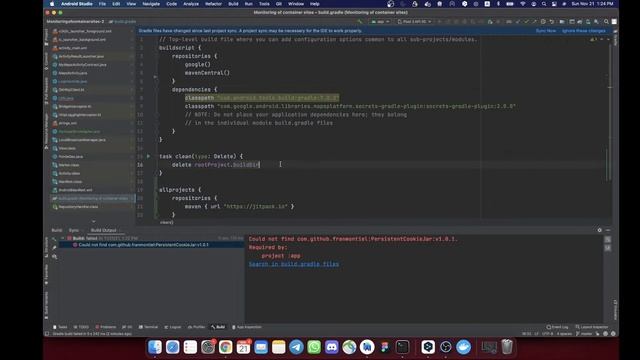Screen dimensions: 640x360
Task: Select the build.gradle file in project list
Action: coord(92,198)
